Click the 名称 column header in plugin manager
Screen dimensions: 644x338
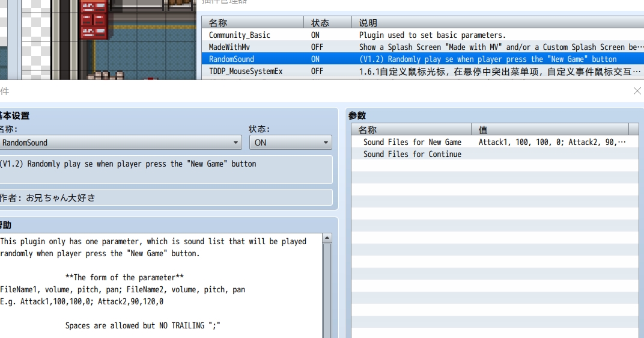[x=252, y=23]
